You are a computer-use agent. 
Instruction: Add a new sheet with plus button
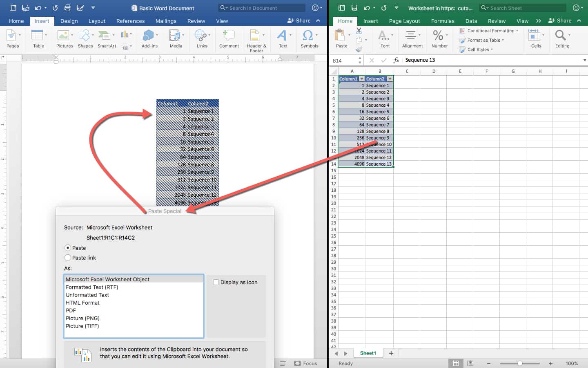click(391, 353)
